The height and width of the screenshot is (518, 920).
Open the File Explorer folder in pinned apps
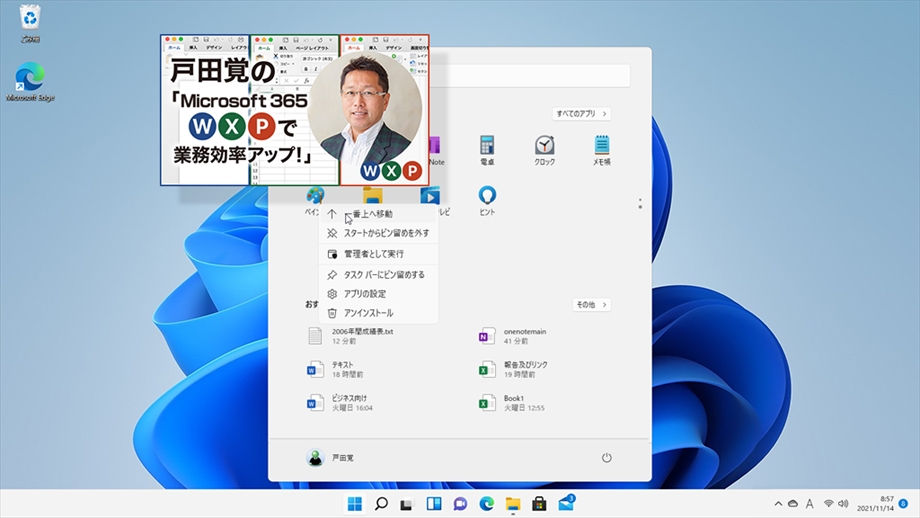[x=373, y=195]
